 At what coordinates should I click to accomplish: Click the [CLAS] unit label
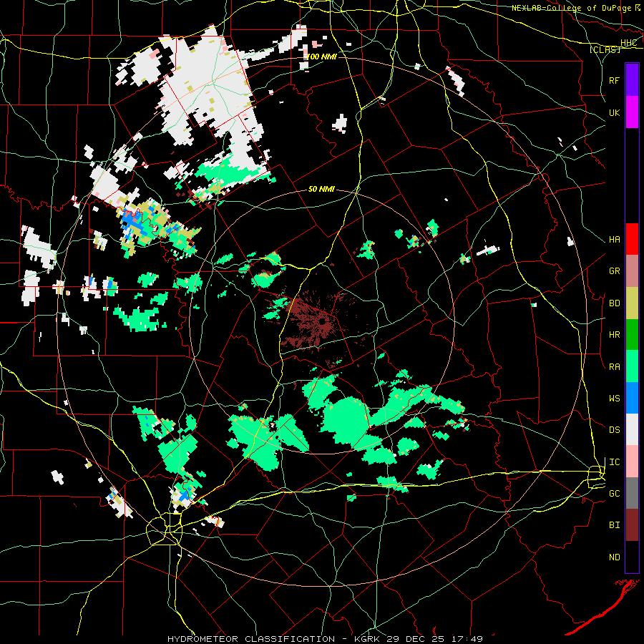(x=605, y=50)
